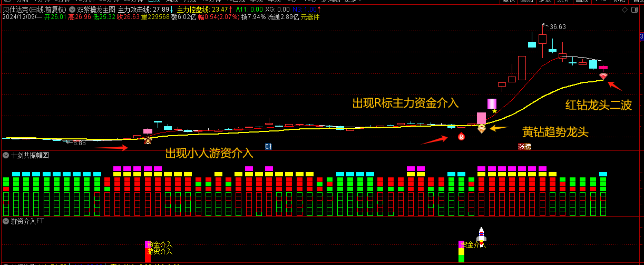Image resolution: width=644 pixels, height=265 pixels.
Task: Click the 游资介入FT panel title
Action: [27, 222]
